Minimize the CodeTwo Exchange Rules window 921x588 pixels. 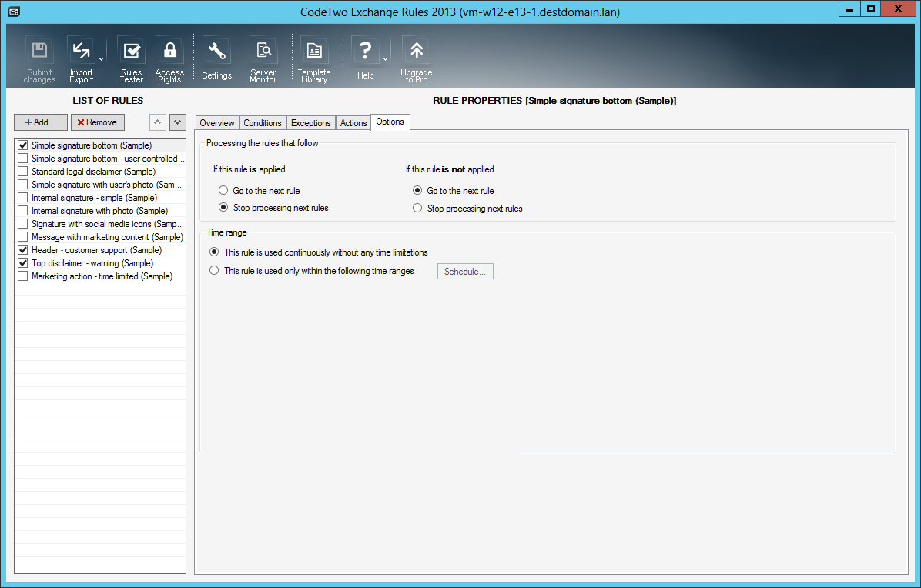(x=849, y=8)
